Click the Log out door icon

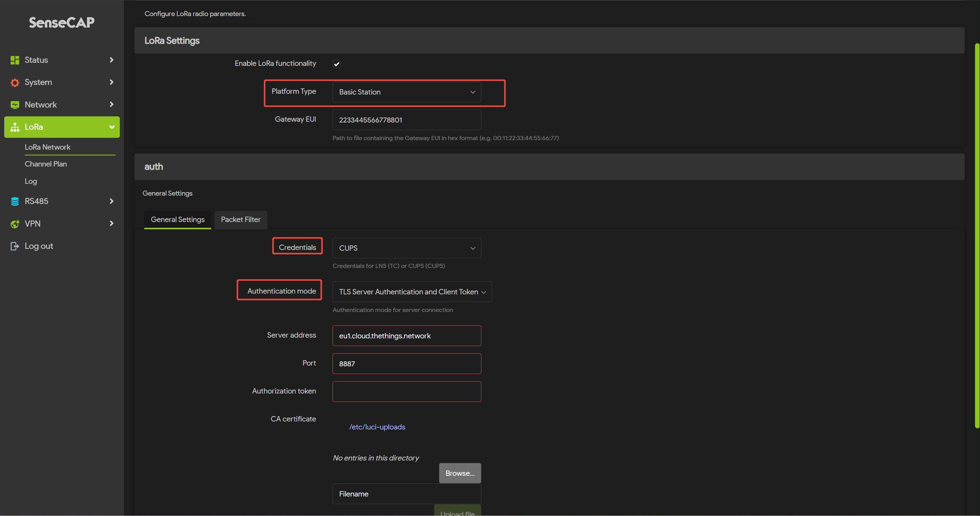pos(15,246)
